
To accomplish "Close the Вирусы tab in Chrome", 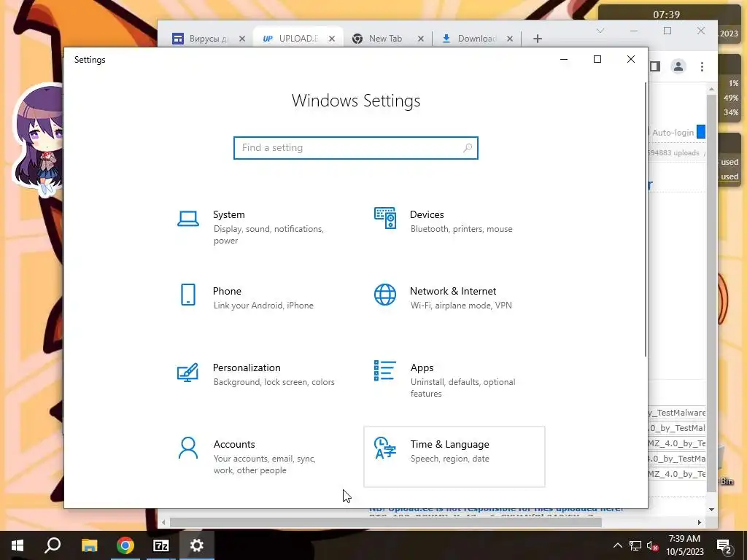I will click(x=242, y=39).
